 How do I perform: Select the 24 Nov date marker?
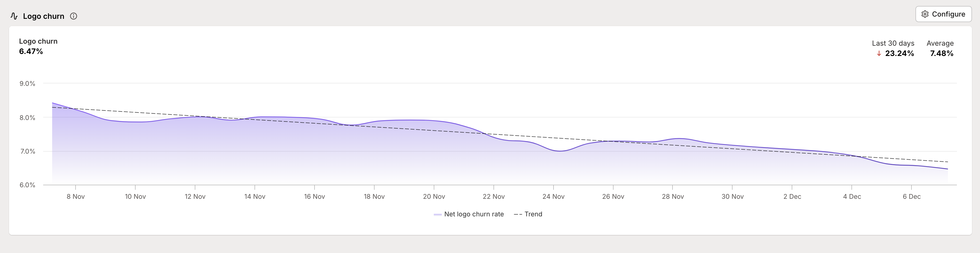point(553,196)
